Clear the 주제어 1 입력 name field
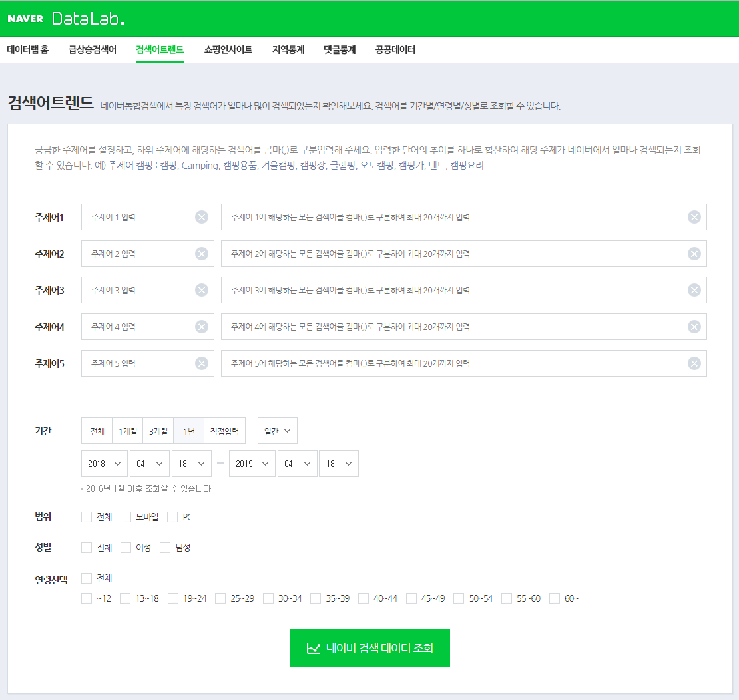Viewport: 739px width, 700px height. tap(202, 217)
